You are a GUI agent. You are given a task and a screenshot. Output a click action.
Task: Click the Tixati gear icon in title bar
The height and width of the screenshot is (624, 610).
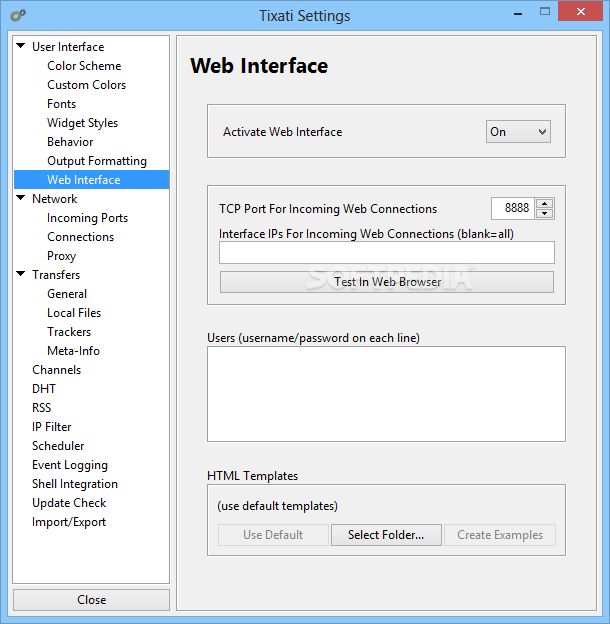[x=18, y=15]
